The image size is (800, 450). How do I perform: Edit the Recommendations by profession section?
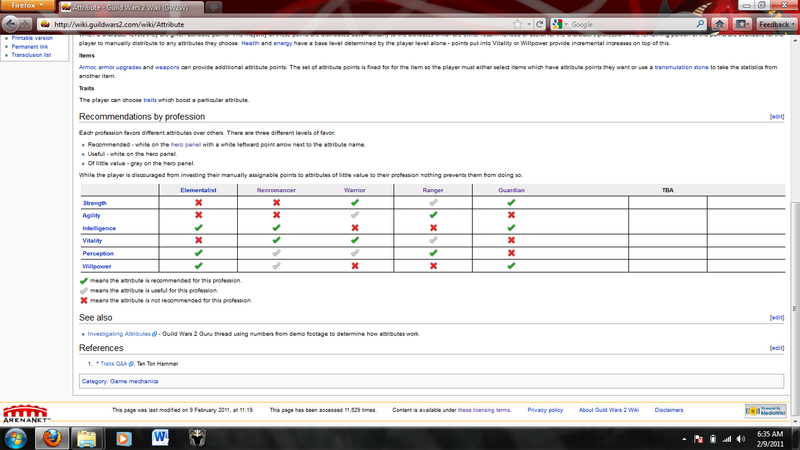(x=777, y=117)
